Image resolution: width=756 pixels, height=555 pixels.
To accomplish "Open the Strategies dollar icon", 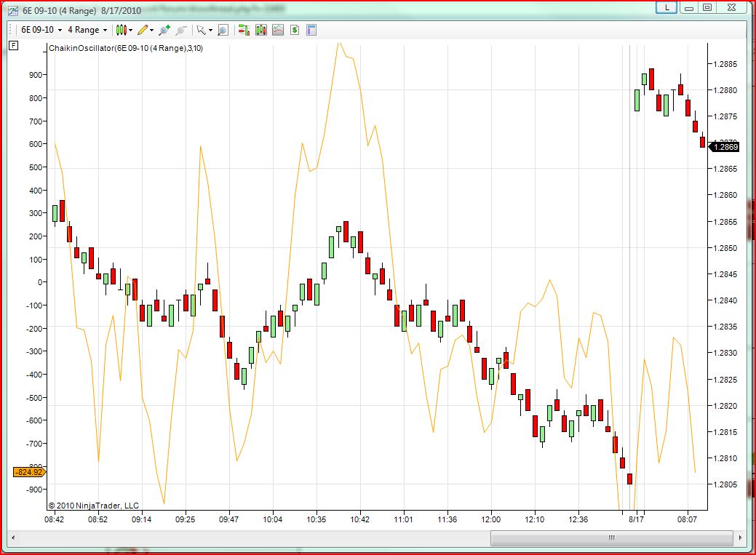I will [x=295, y=30].
